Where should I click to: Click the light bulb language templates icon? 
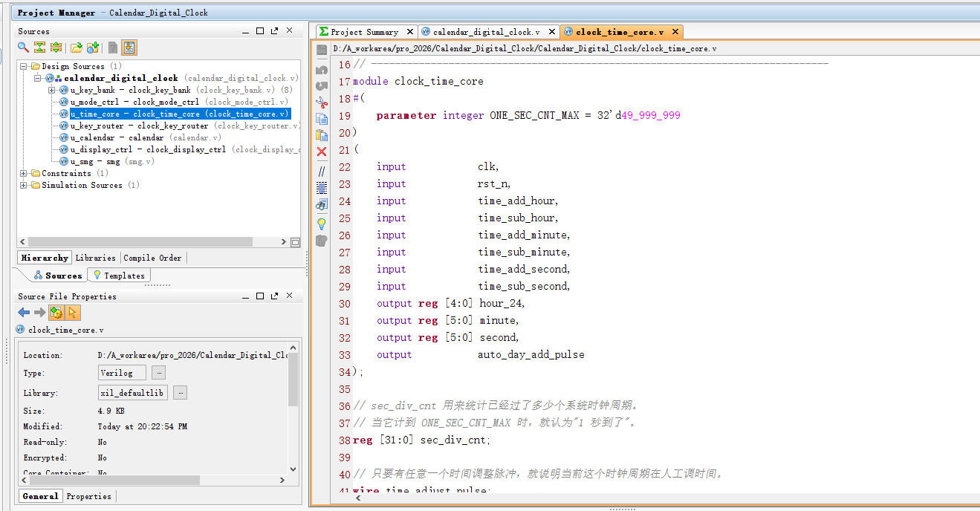[322, 224]
